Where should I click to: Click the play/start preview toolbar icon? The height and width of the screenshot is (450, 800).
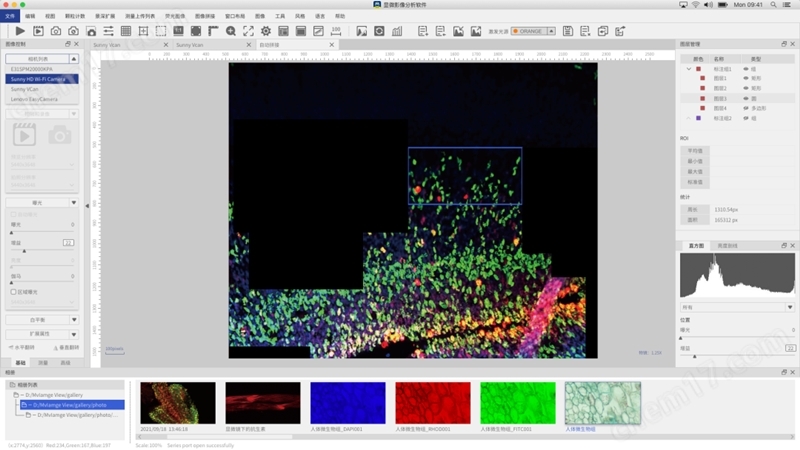(x=21, y=31)
